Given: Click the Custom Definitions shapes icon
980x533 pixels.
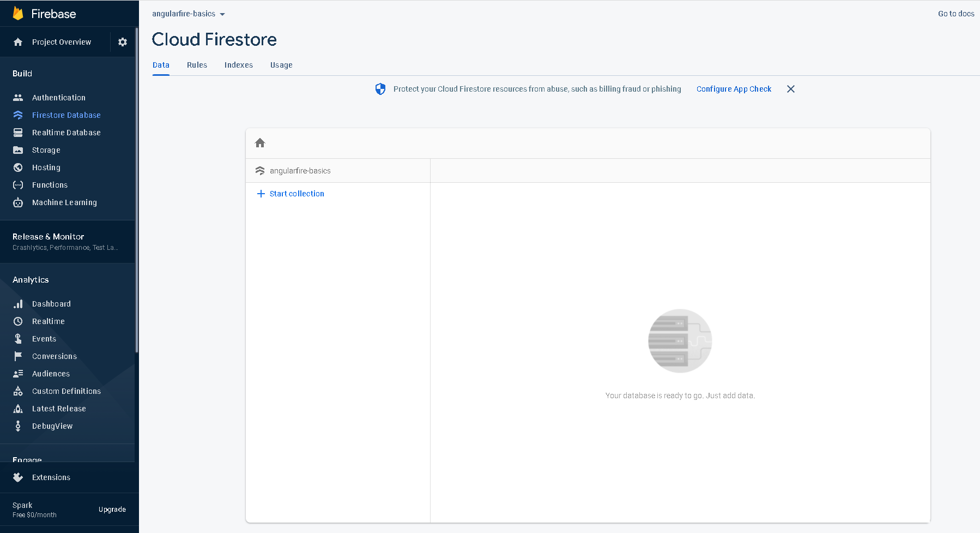Looking at the screenshot, I should (x=18, y=391).
